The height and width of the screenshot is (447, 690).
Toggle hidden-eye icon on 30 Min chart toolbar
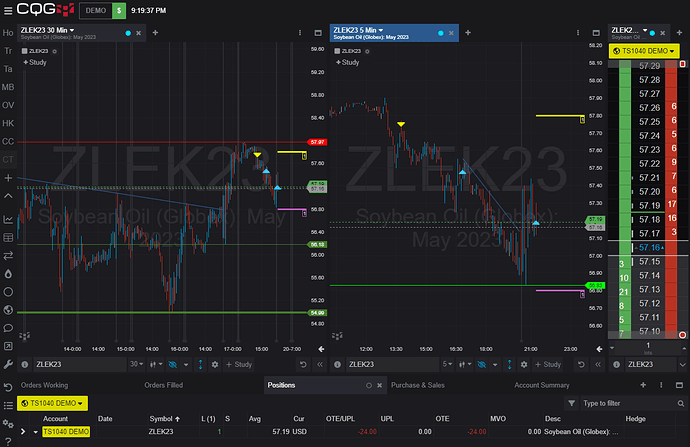(x=173, y=364)
